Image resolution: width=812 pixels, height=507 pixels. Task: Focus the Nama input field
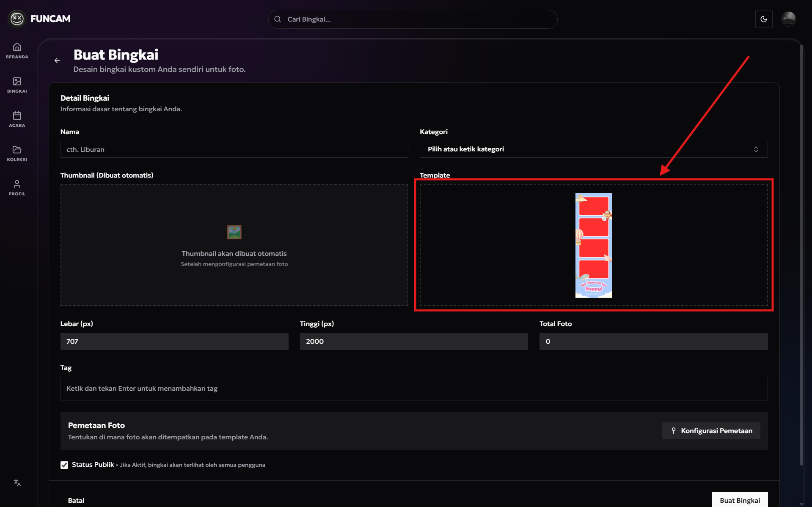234,149
